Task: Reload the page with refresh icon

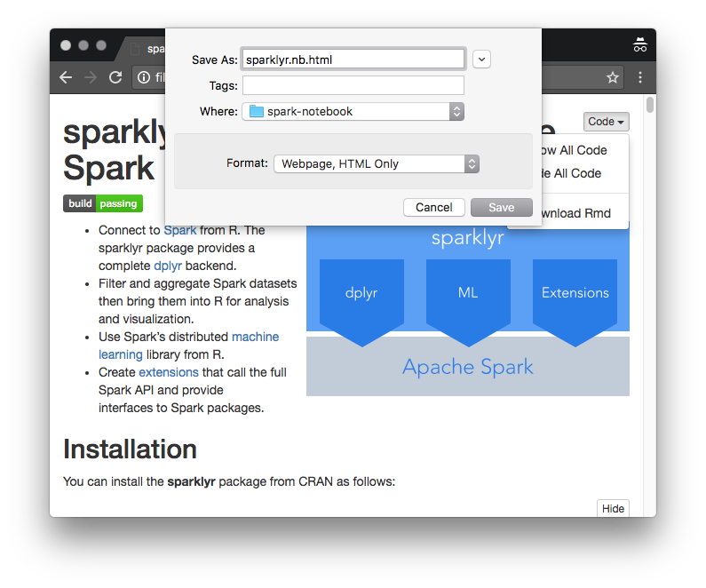Action: point(115,77)
